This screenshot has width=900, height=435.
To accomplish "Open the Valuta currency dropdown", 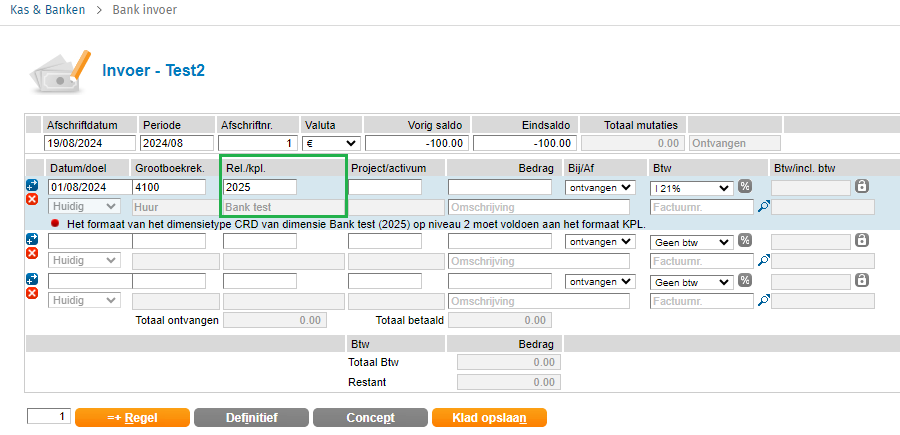I will tap(331, 143).
